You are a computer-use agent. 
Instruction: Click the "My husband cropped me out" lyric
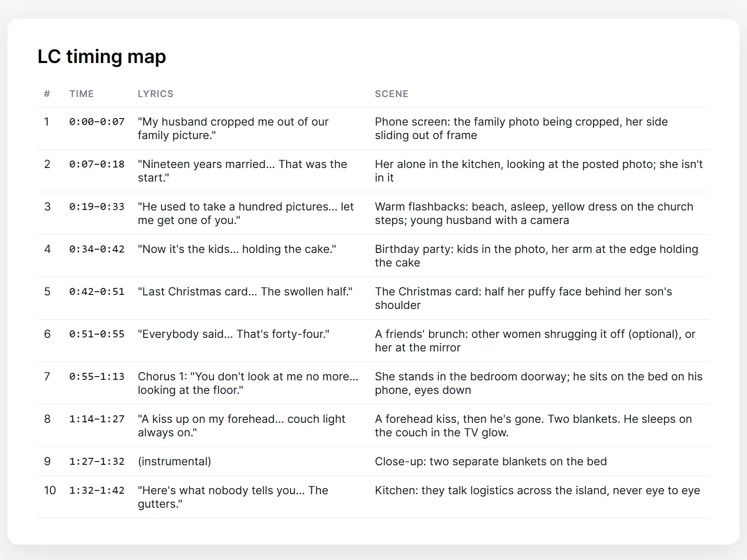233,128
